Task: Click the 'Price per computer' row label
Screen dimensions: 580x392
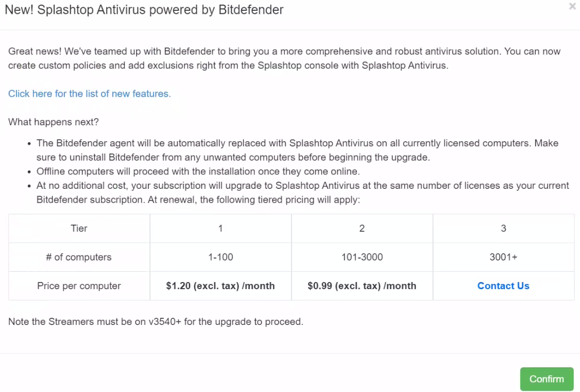Action: click(x=78, y=286)
